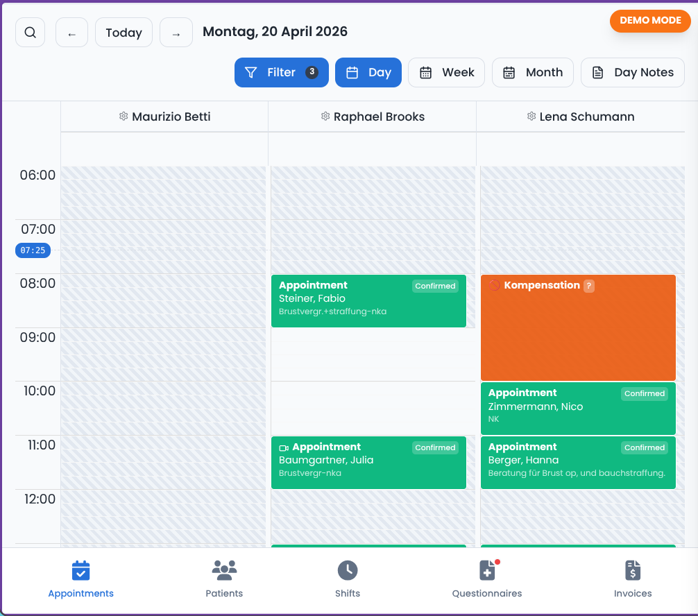Open Questionnaires with red notification dot
The width and height of the screenshot is (698, 616).
coord(487,579)
